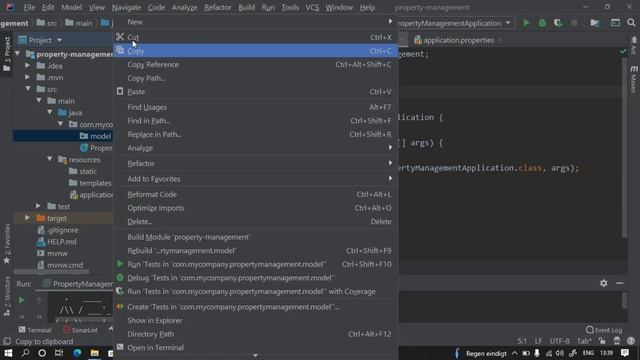Open Project Structure toolbar icon

(x=595, y=23)
